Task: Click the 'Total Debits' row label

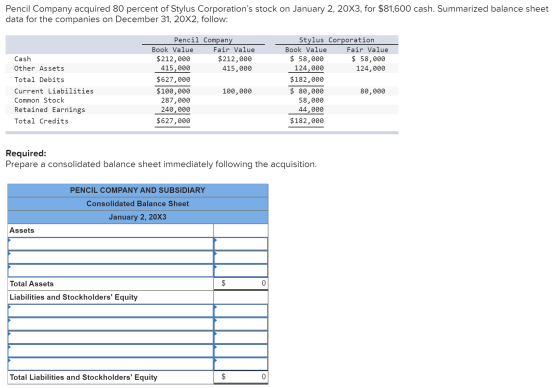Action: (x=39, y=80)
